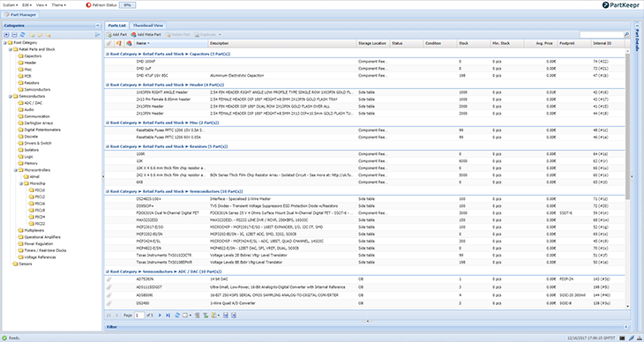Sort by the Stock column header
The width and height of the screenshot is (644, 342).
(x=474, y=43)
